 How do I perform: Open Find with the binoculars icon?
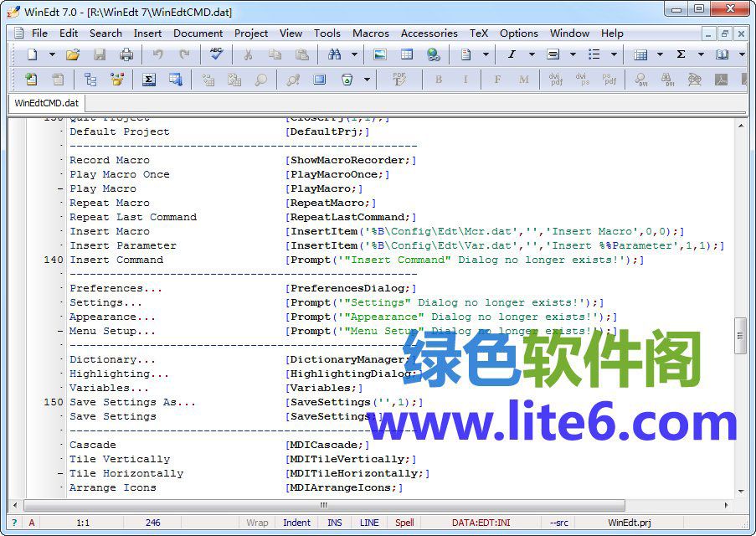tap(334, 54)
